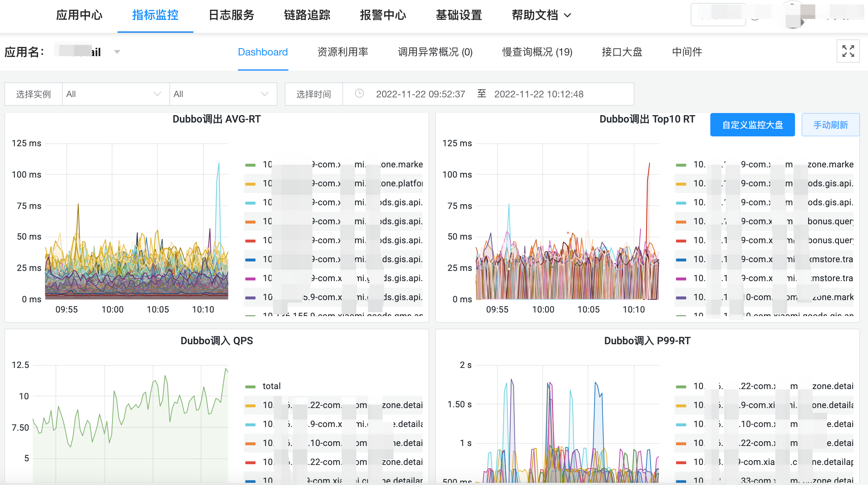Click blue legend swatch in Top10 RT chart
The width and height of the screenshot is (868, 485).
click(x=681, y=260)
